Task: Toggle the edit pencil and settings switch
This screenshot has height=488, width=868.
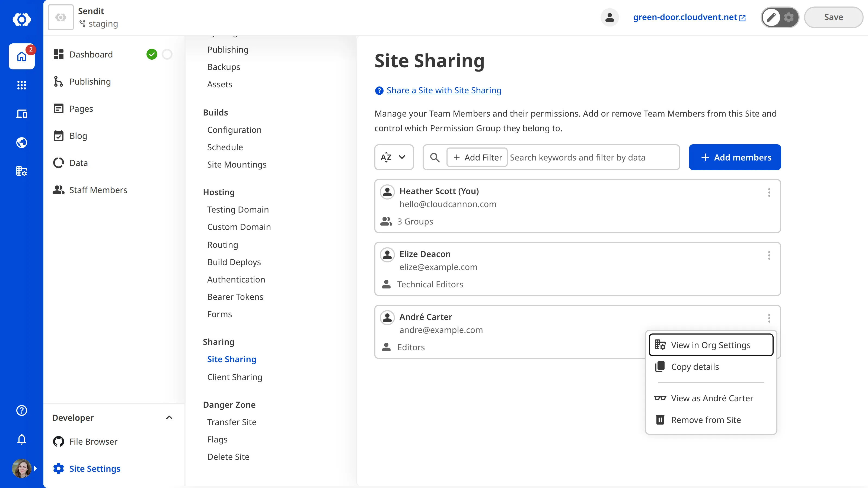Action: click(780, 17)
